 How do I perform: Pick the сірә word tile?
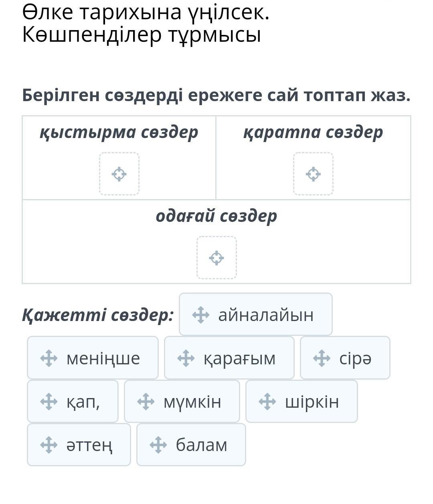[345, 358]
